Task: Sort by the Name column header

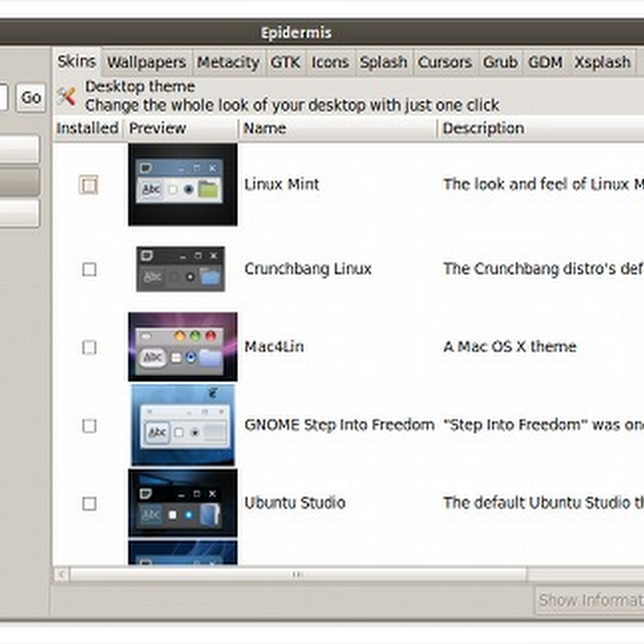Action: click(x=338, y=128)
